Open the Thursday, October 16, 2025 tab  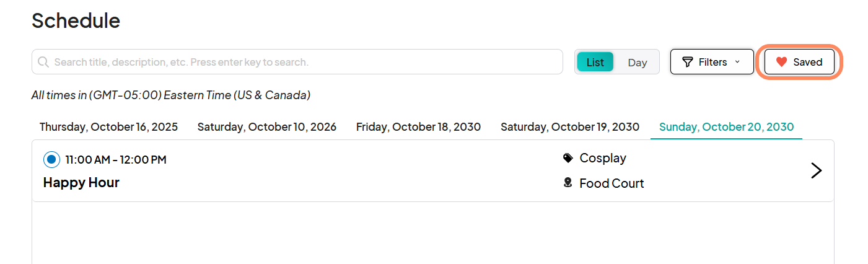tap(108, 127)
